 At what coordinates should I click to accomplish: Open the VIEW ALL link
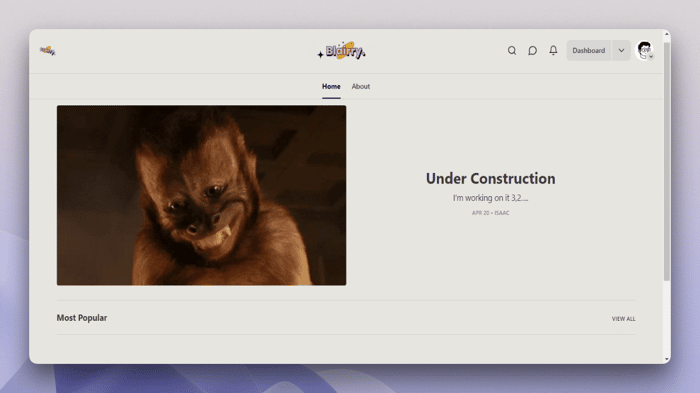click(624, 319)
